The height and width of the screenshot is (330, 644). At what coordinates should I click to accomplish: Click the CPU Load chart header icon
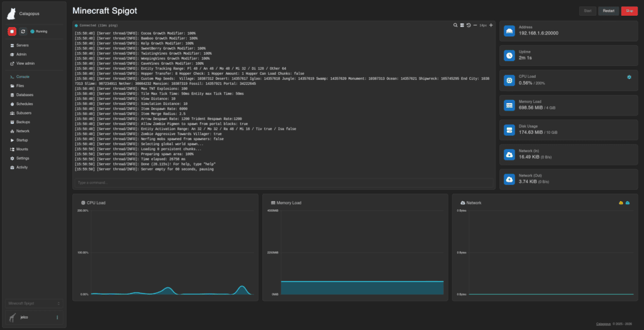84,203
